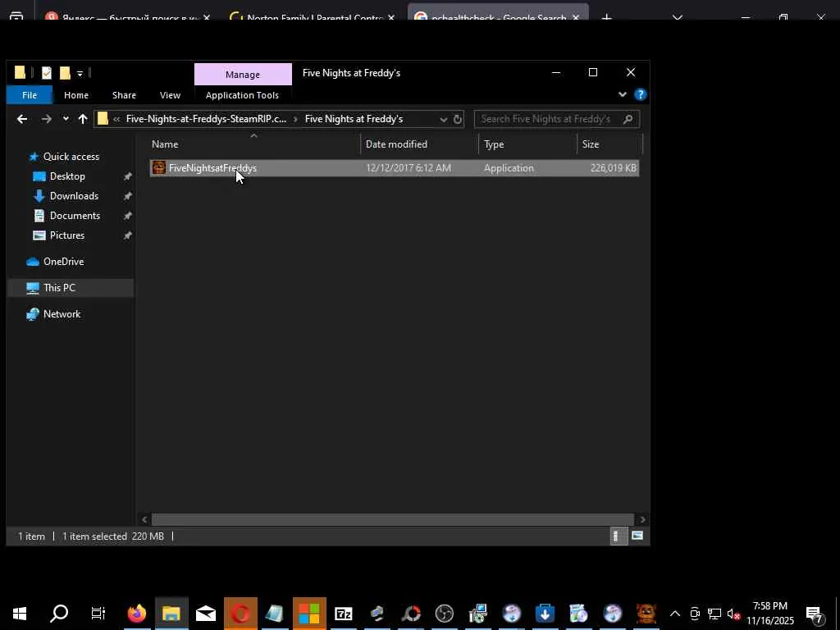Switch to Details view in the status bar
This screenshot has height=630, width=840.
point(619,536)
